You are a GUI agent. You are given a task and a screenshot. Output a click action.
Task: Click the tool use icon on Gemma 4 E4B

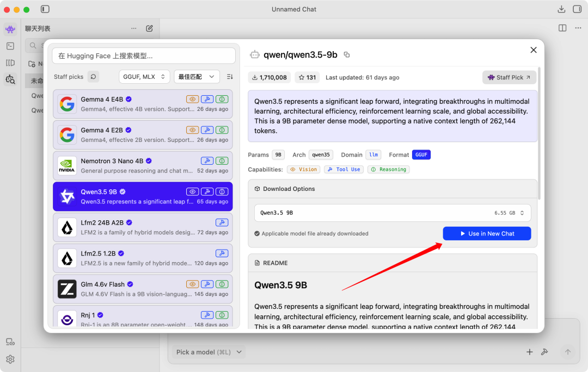click(207, 99)
